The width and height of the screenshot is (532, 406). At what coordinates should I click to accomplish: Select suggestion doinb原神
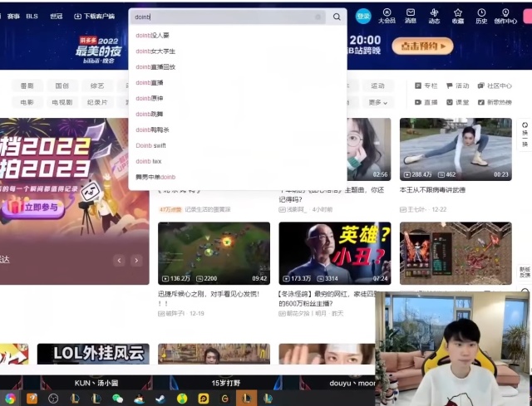tap(150, 98)
